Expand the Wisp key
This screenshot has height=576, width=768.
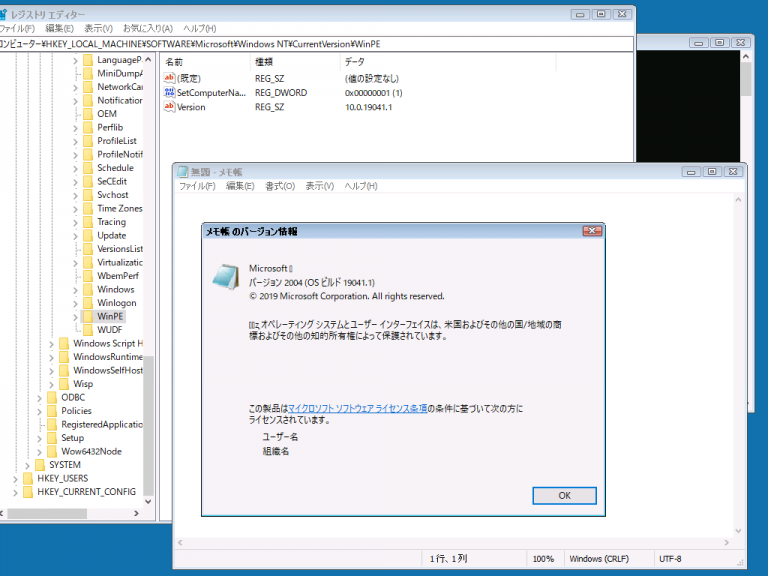click(x=51, y=384)
